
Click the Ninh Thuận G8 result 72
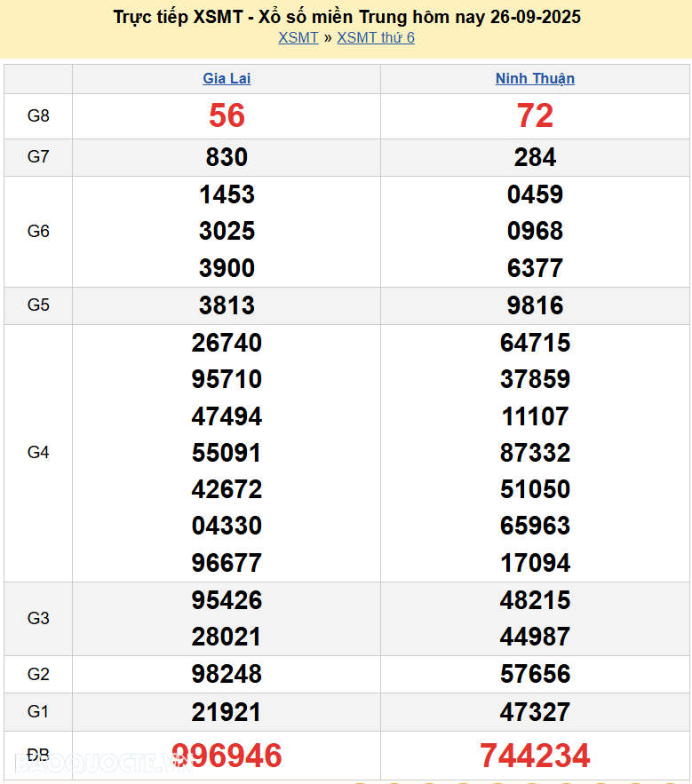pos(535,115)
